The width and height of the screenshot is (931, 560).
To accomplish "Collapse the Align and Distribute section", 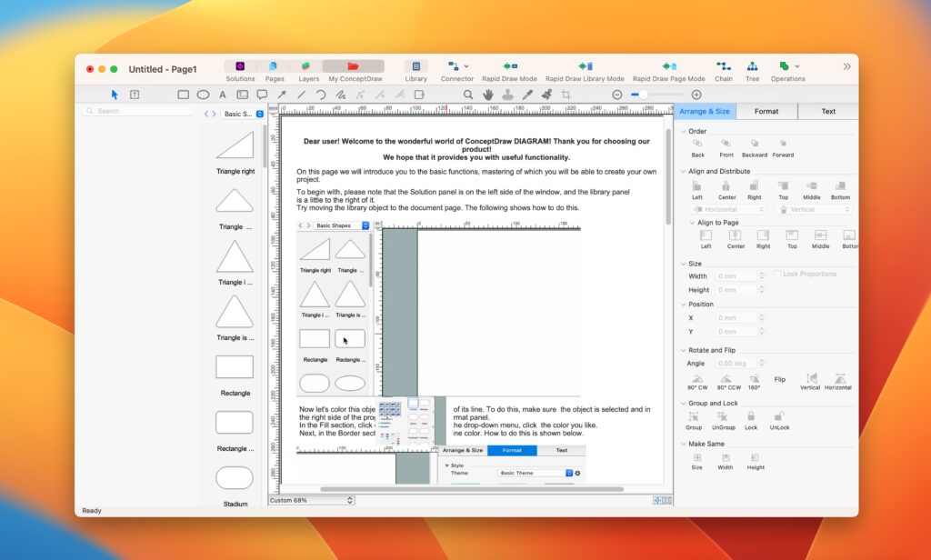I will (682, 171).
